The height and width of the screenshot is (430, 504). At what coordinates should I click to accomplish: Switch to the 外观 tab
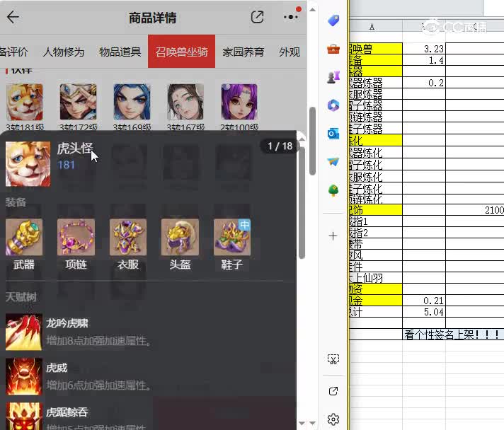tap(290, 52)
